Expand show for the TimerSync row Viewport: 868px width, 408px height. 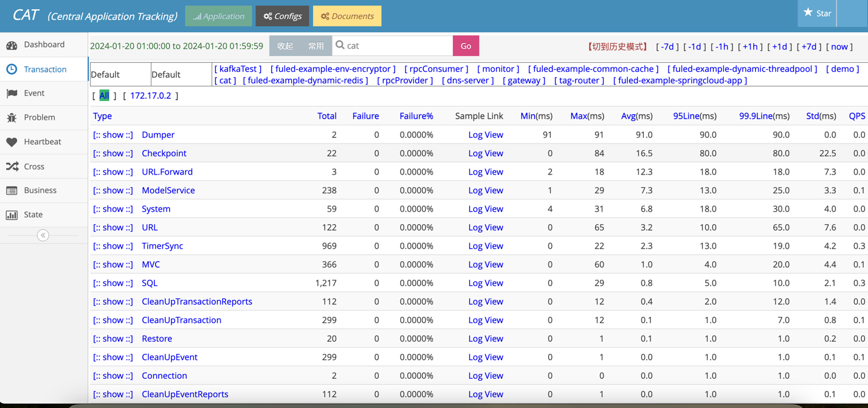coord(112,246)
